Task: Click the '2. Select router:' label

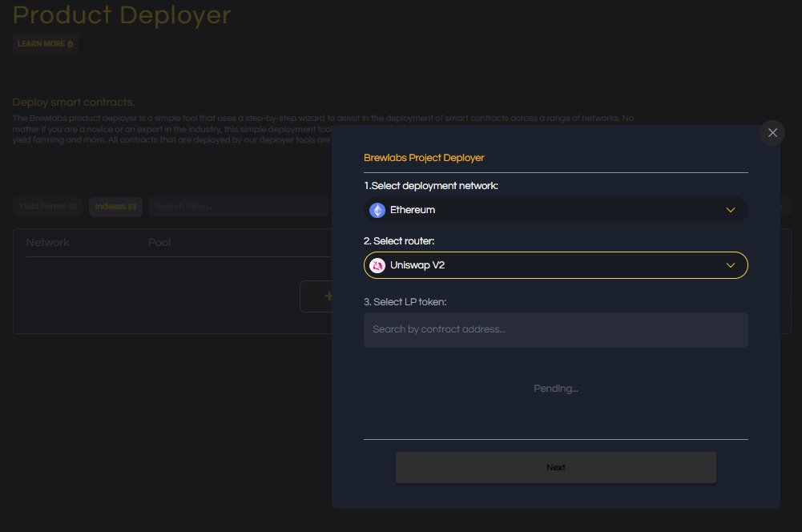Action: pyautogui.click(x=399, y=241)
